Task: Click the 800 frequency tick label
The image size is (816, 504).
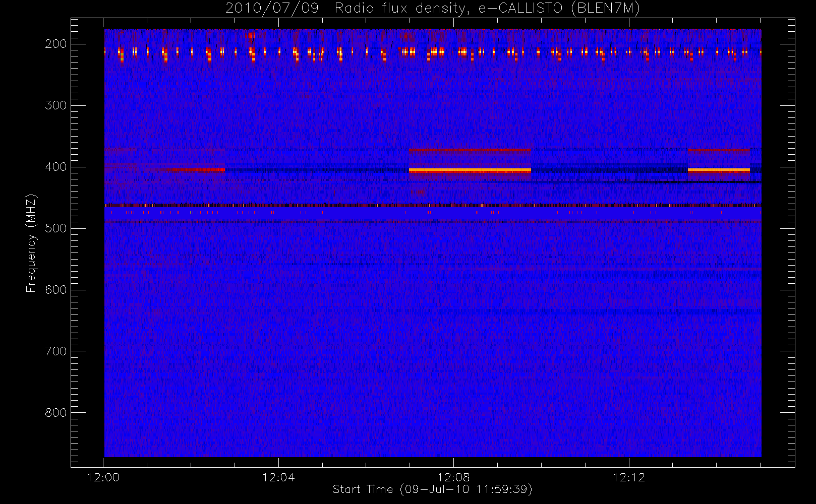Action: coord(55,413)
